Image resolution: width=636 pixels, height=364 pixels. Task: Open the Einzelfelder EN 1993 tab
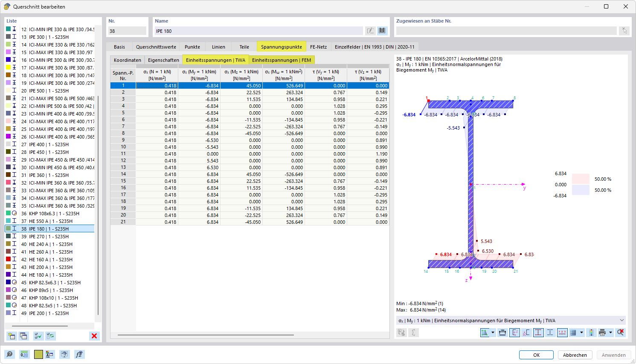(x=375, y=47)
